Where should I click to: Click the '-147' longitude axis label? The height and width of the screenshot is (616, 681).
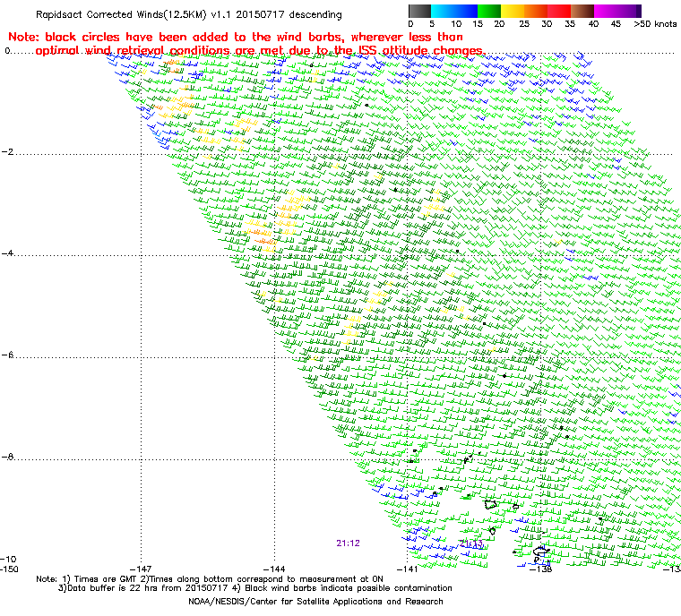point(141,569)
